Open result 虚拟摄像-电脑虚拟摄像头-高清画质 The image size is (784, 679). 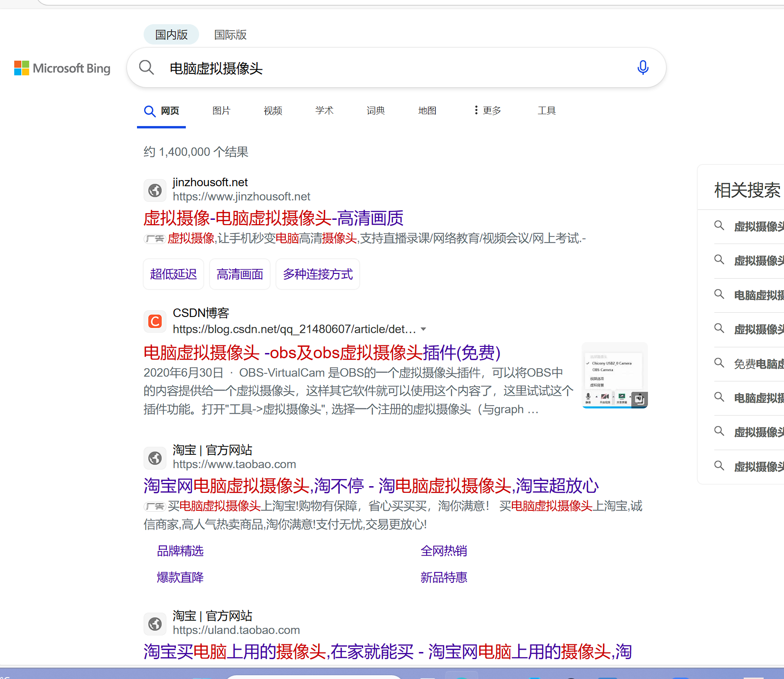(x=273, y=218)
